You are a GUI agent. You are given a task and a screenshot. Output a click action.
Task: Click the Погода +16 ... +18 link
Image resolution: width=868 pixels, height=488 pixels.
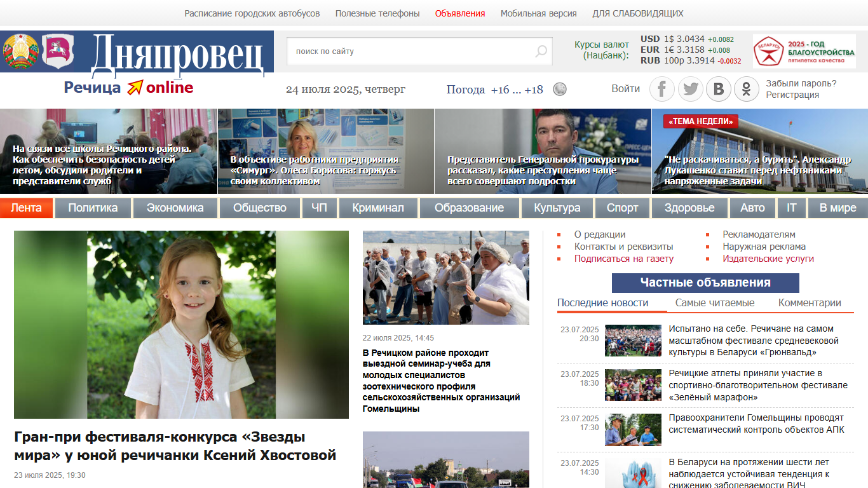495,90
